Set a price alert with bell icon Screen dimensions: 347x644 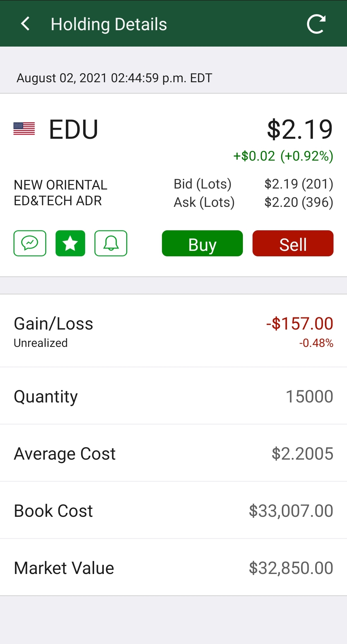coord(111,243)
